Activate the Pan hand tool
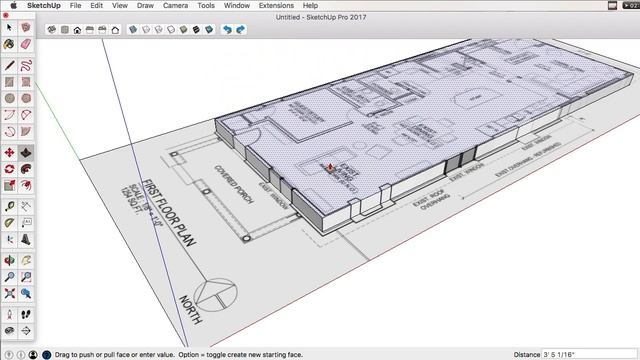Image resolution: width=640 pixels, height=360 pixels. [x=26, y=260]
